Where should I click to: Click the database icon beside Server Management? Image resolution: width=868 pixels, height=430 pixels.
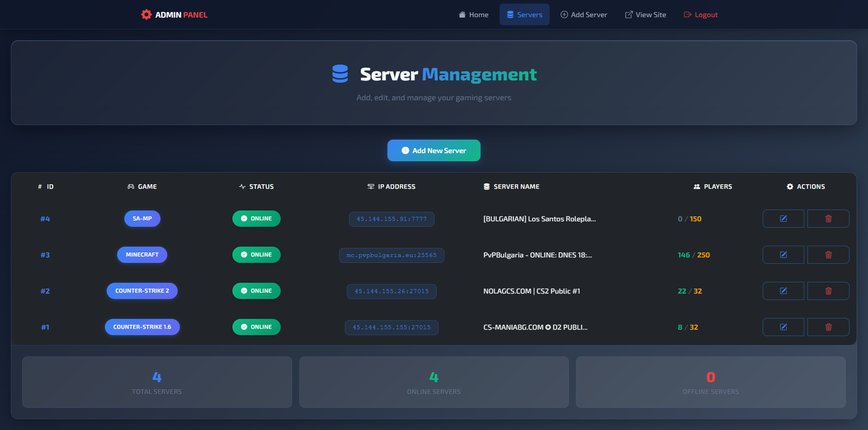pos(340,74)
